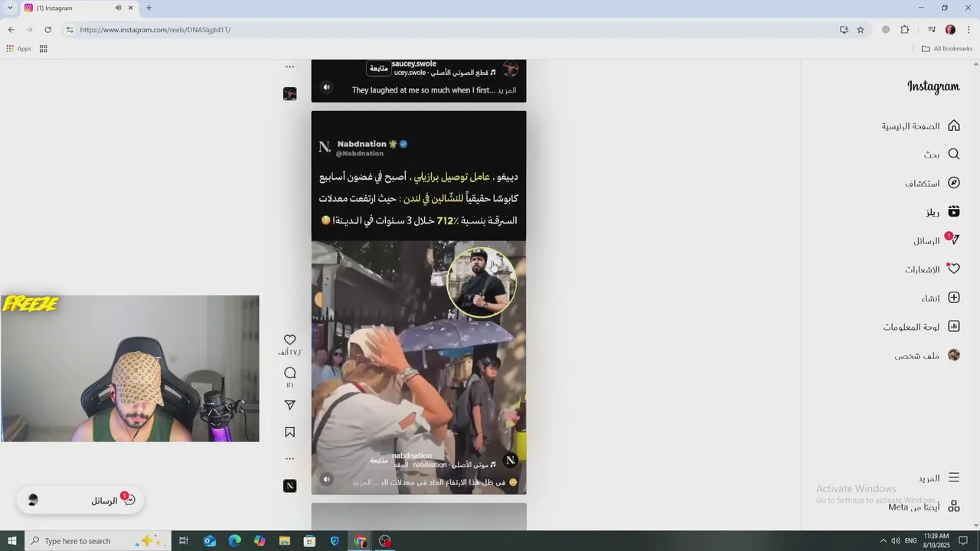
Task: Open tab groups grid icon in bookmarks bar
Action: [x=44, y=48]
